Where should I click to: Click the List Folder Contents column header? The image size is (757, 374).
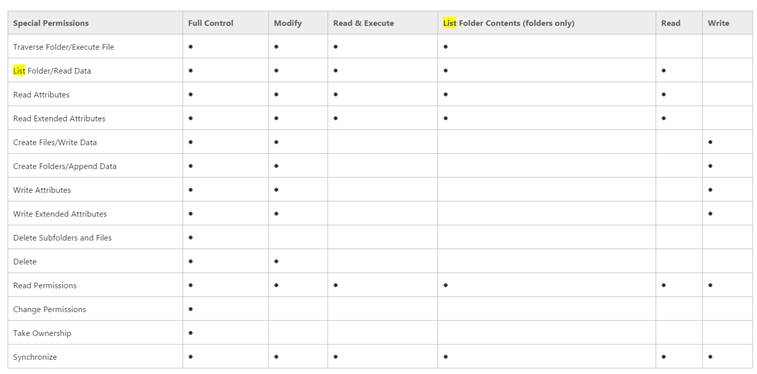(509, 23)
